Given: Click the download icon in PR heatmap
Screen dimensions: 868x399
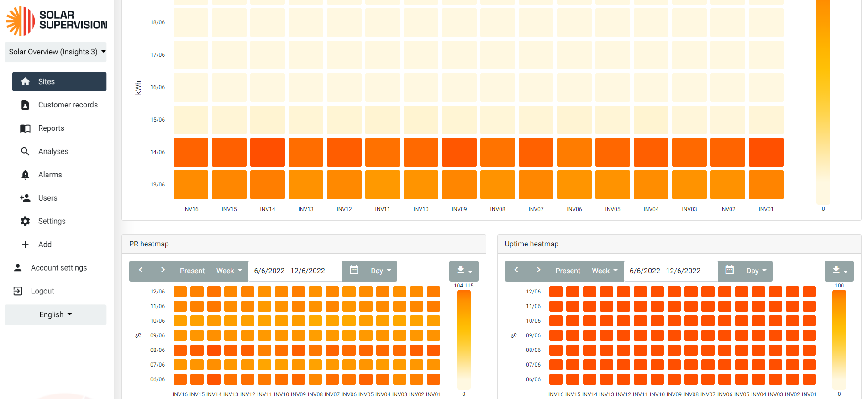Looking at the screenshot, I should tap(463, 271).
